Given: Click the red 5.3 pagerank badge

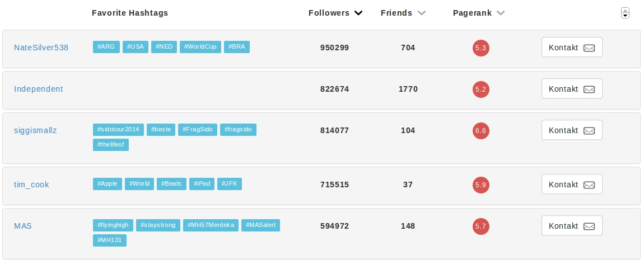Looking at the screenshot, I should 481,48.
